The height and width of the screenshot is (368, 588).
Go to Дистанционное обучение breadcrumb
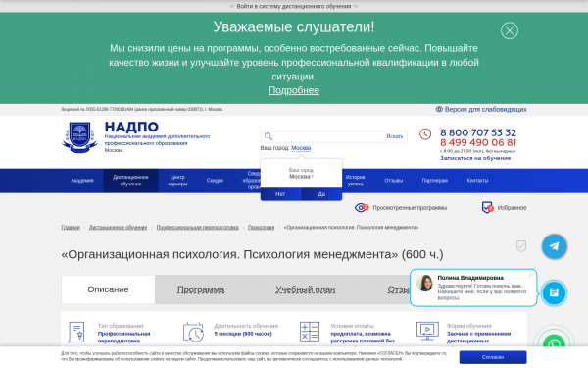point(118,228)
